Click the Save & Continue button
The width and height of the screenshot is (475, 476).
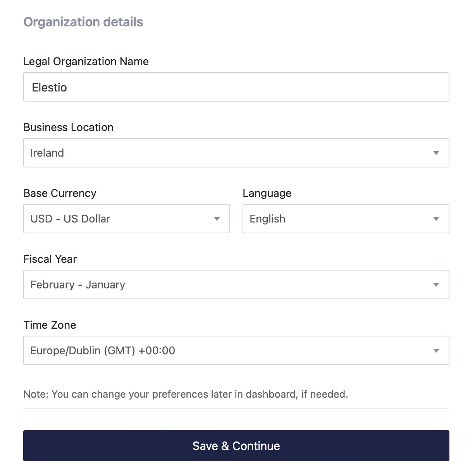pyautogui.click(x=236, y=446)
